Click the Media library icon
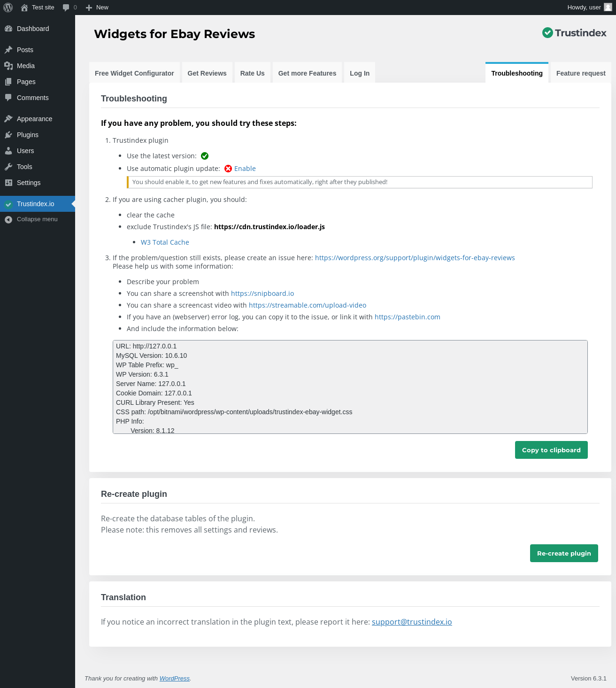616x688 pixels. [8, 66]
